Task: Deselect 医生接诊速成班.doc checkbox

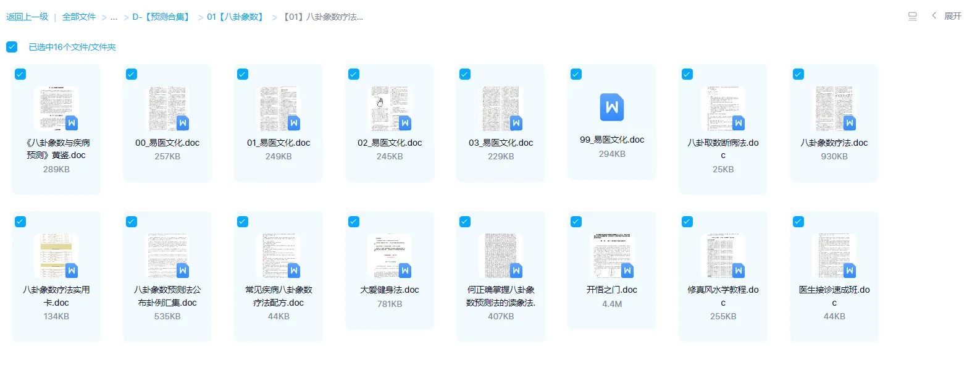Action: pyautogui.click(x=798, y=222)
